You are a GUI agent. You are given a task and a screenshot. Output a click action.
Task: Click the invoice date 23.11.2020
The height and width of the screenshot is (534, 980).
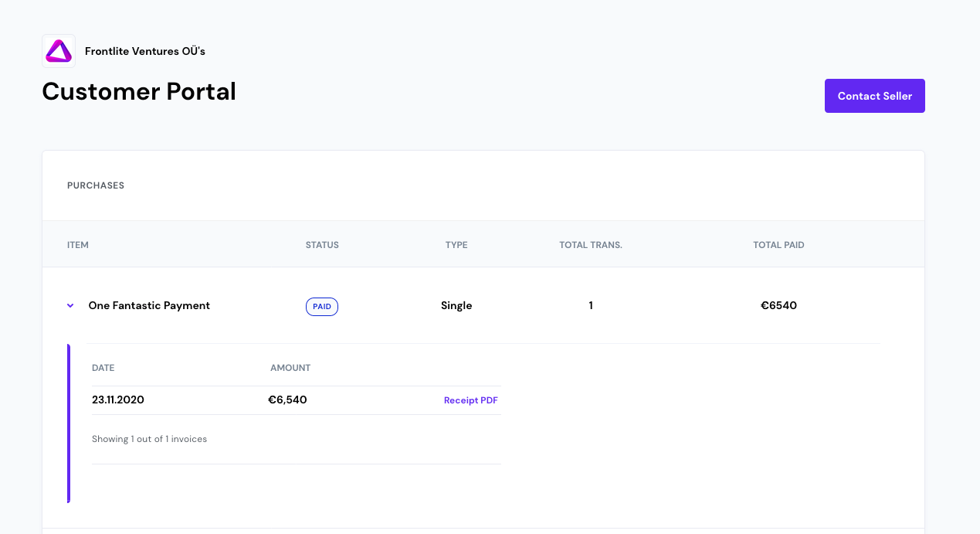tap(118, 400)
